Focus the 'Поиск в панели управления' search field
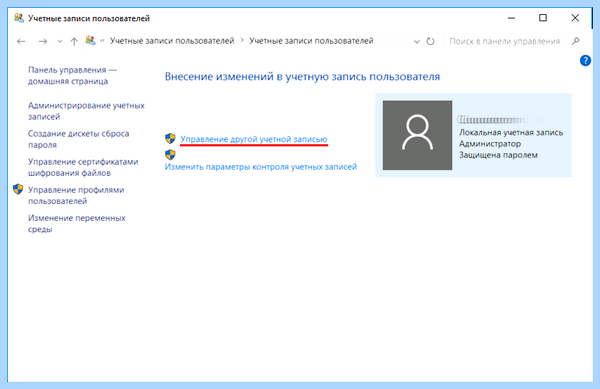Screen dimensions: 600x389 tap(505, 41)
